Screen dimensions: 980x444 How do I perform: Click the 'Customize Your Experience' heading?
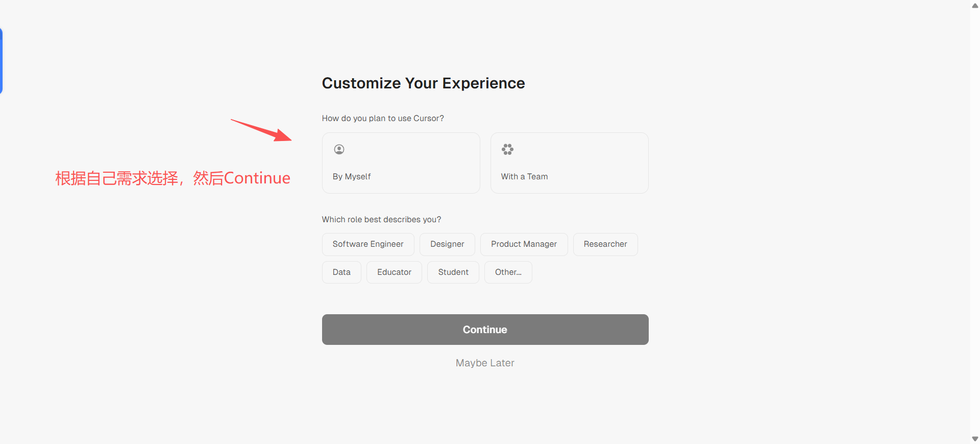423,83
